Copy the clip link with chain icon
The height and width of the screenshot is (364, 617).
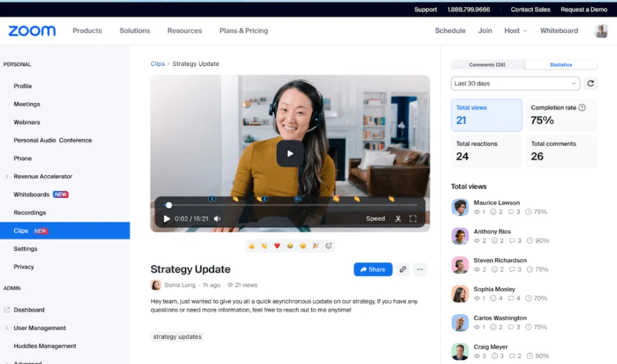click(x=402, y=269)
